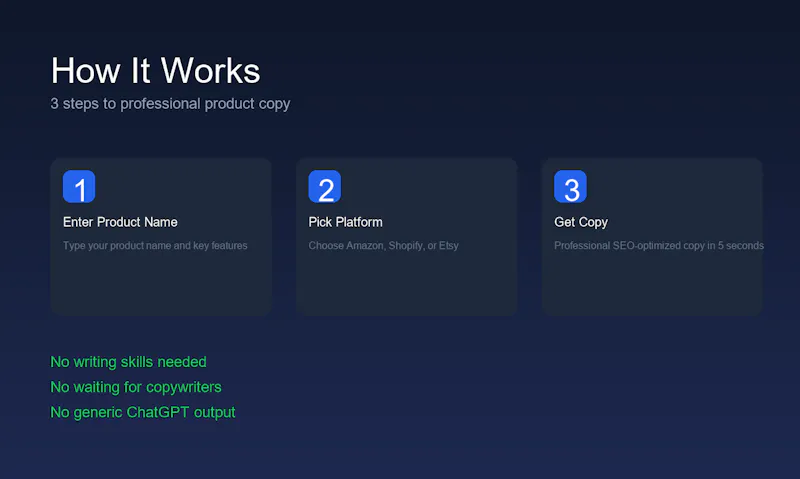
Task: Click the 'Pick Platform' card title
Action: click(345, 222)
